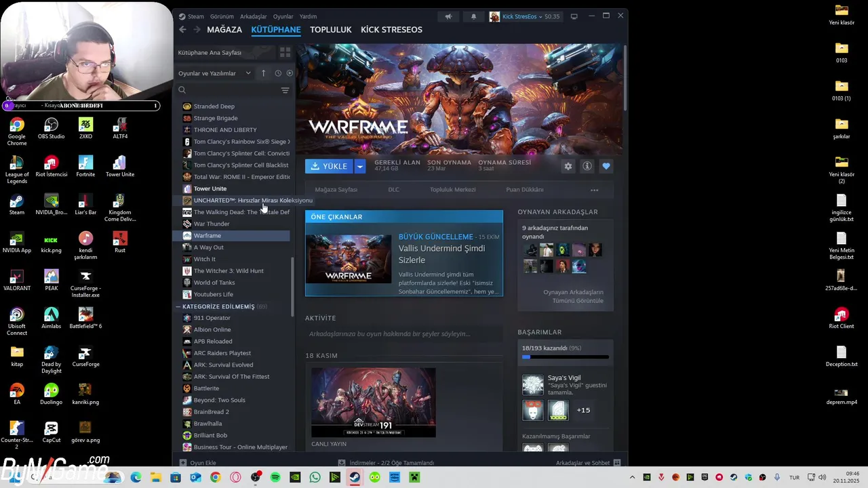868x488 pixels.
Task: Select ARK: Survival Evolved in the list
Action: tap(223, 365)
